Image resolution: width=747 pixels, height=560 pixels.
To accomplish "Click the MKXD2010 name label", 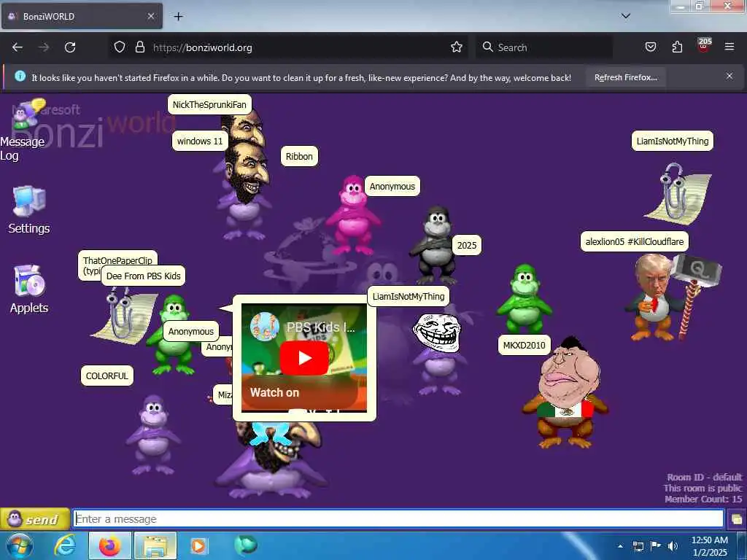I will (524, 345).
